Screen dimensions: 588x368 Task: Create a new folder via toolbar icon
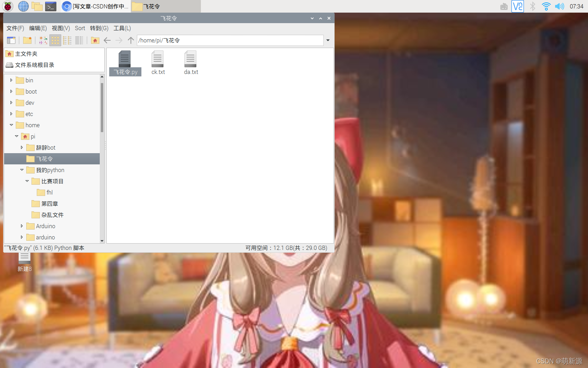click(27, 40)
